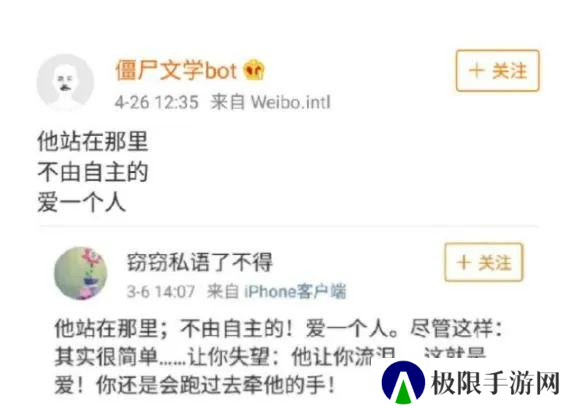Click the crown badge beside 僵尸文学bot

click(x=254, y=70)
